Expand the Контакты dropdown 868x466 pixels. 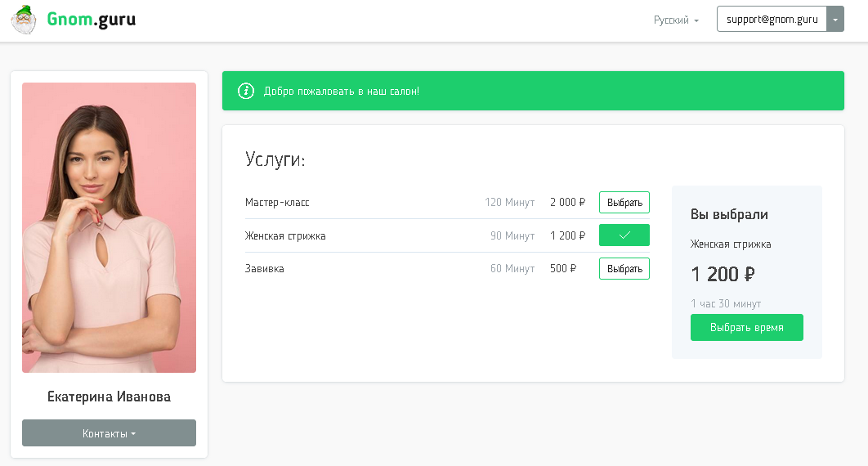pyautogui.click(x=109, y=432)
